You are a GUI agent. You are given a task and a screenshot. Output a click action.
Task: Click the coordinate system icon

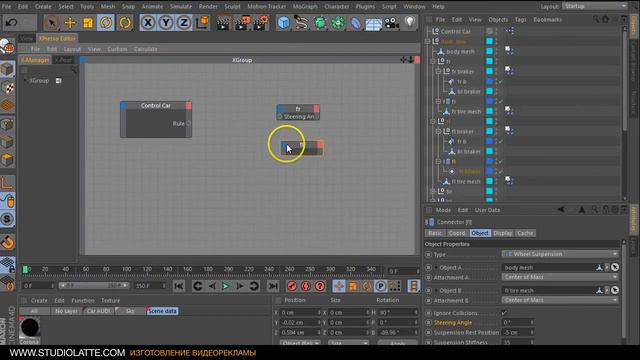coord(202,22)
